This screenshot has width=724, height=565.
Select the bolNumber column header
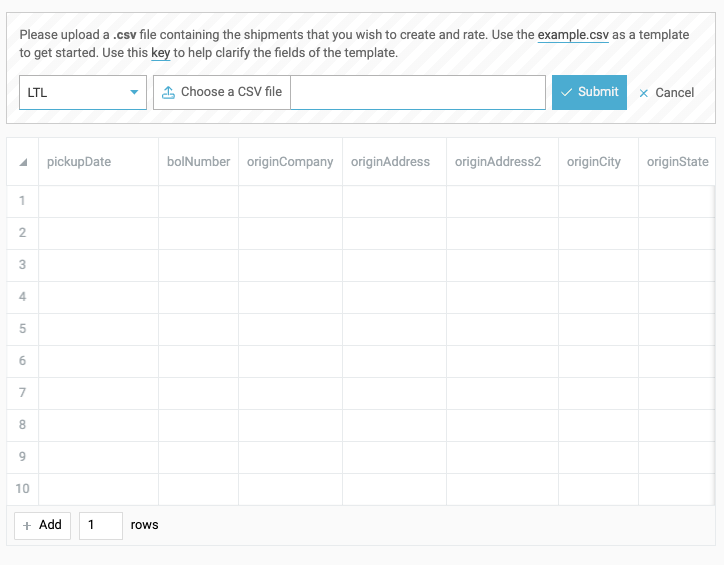click(198, 162)
